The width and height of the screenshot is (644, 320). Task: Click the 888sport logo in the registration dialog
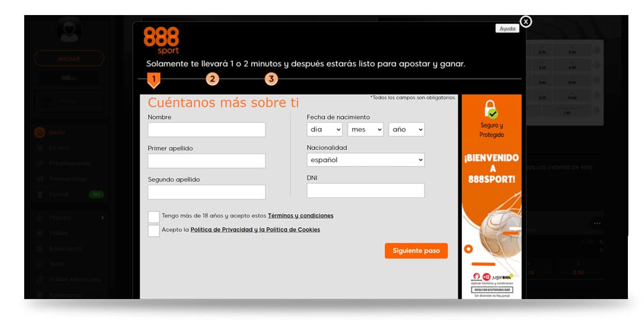(x=161, y=41)
